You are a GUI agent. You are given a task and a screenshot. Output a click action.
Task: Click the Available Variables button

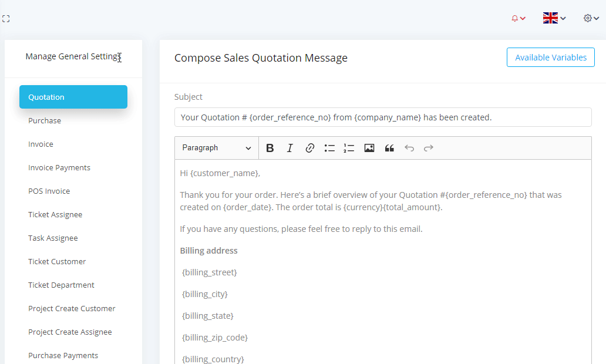[x=550, y=58]
